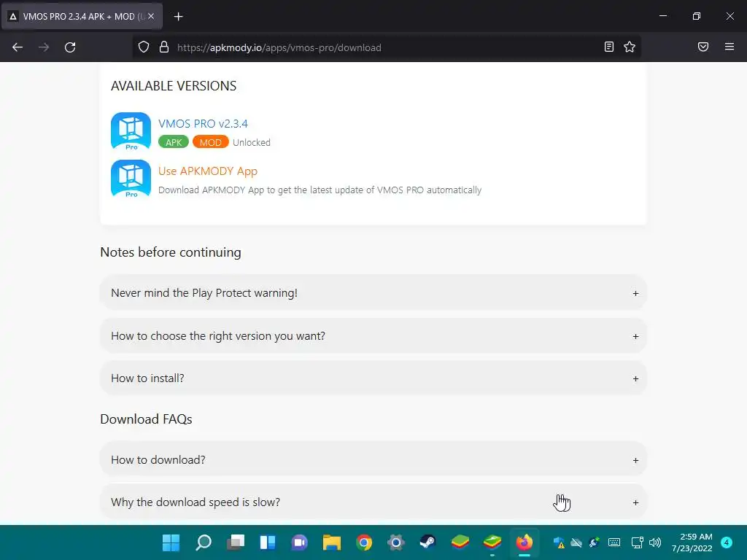This screenshot has width=747, height=560.
Task: Click the forward navigation arrow
Action: pyautogui.click(x=44, y=47)
